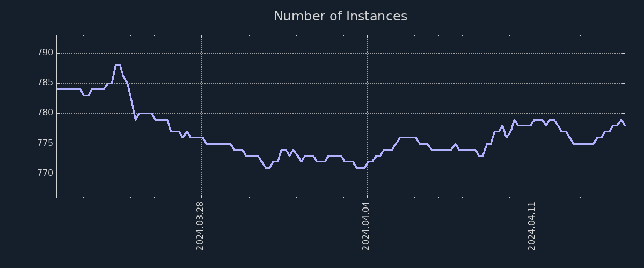
Task: Click the small dip to 783 near chart start
Action: point(86,95)
